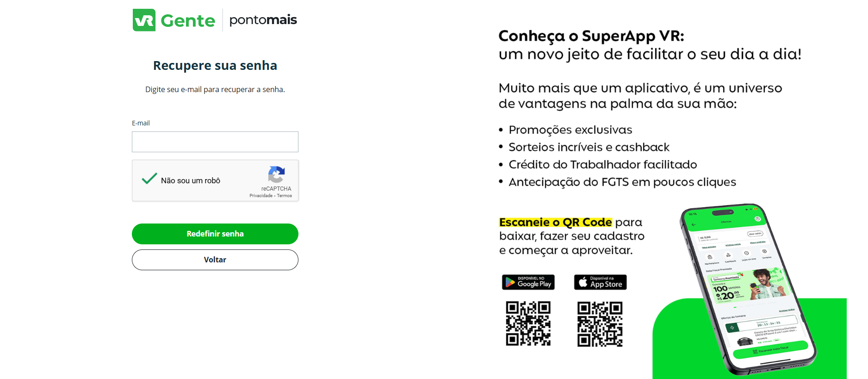
Task: Click the QR code under Google Play
Action: click(x=528, y=323)
